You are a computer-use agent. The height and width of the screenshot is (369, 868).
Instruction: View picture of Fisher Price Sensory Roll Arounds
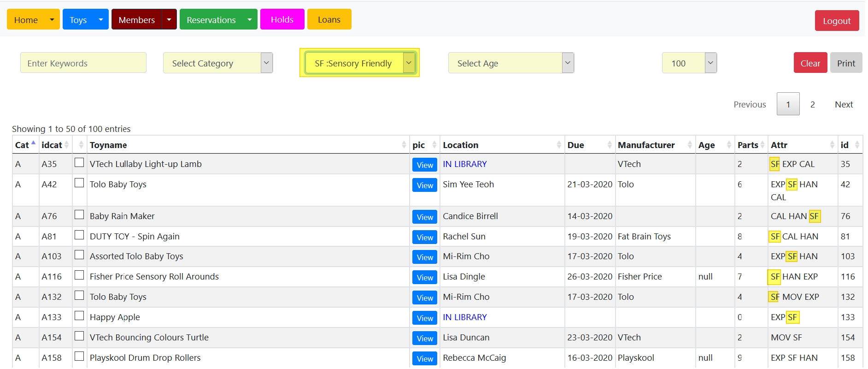pos(424,277)
